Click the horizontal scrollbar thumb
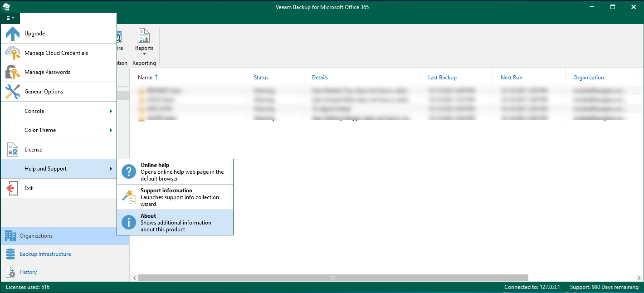Image resolution: width=644 pixels, height=293 pixels. pyautogui.click(x=333, y=278)
